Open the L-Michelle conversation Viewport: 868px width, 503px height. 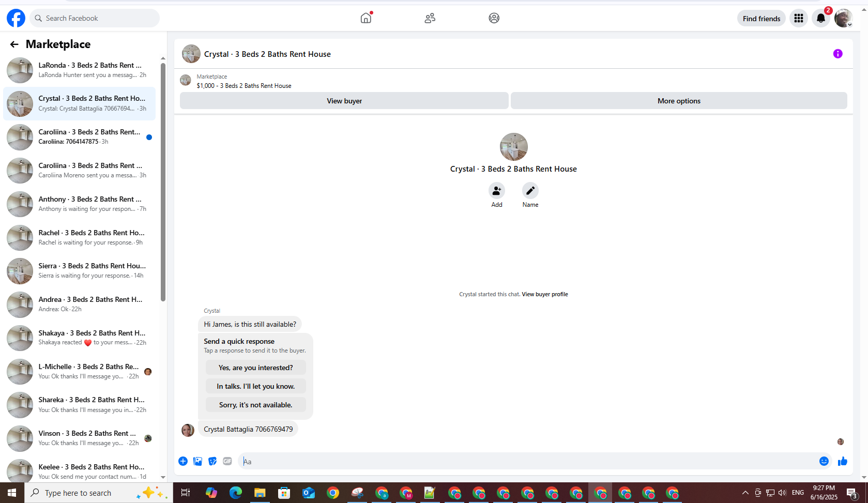point(80,371)
